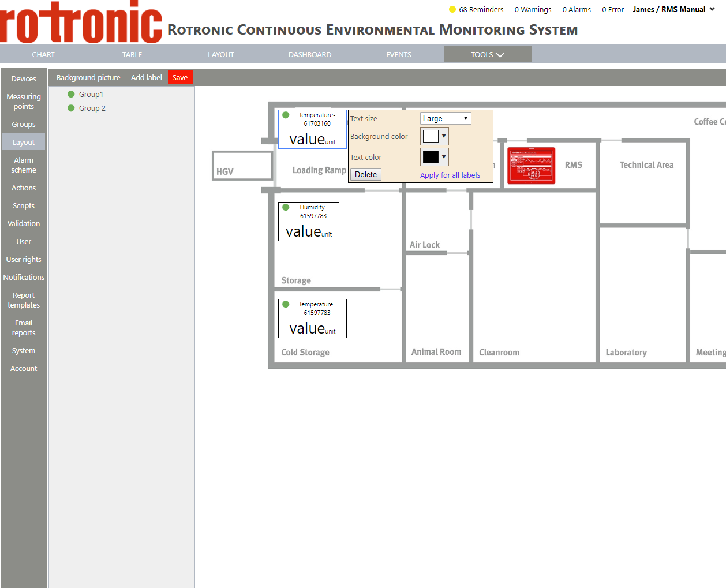Click the Rotronic logo

pos(81,22)
